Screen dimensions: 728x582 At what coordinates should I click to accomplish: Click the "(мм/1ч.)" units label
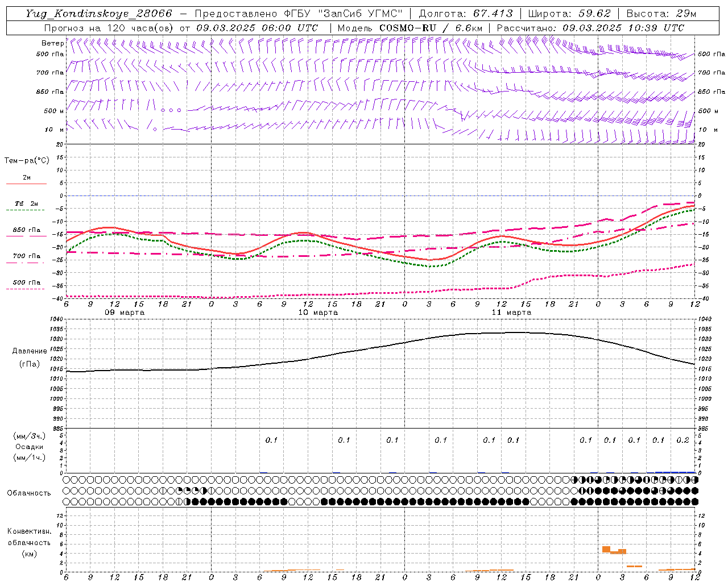30,458
